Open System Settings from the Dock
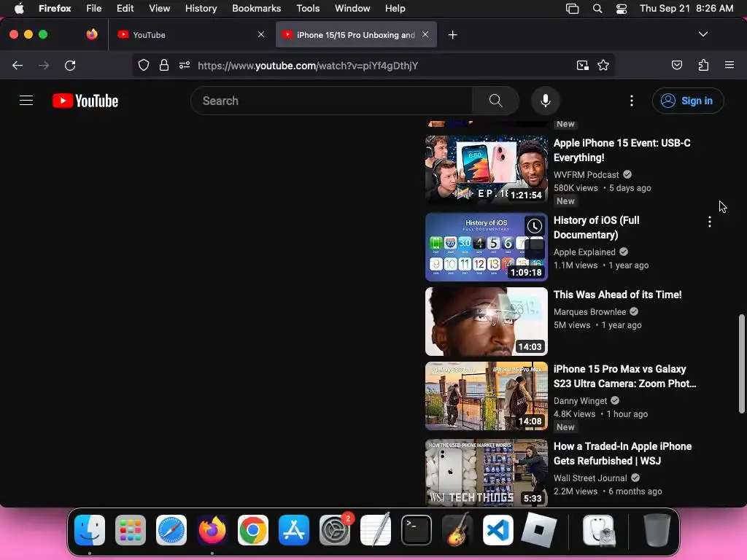The image size is (747, 560). coord(335,530)
